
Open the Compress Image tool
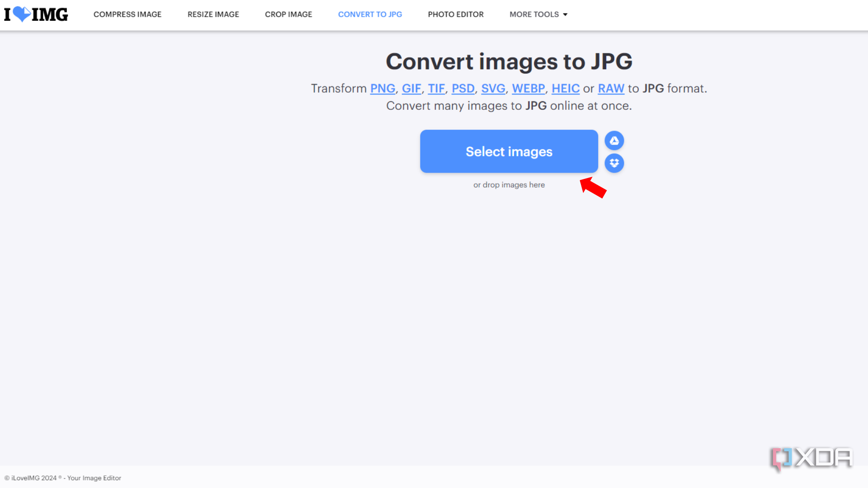click(127, 14)
